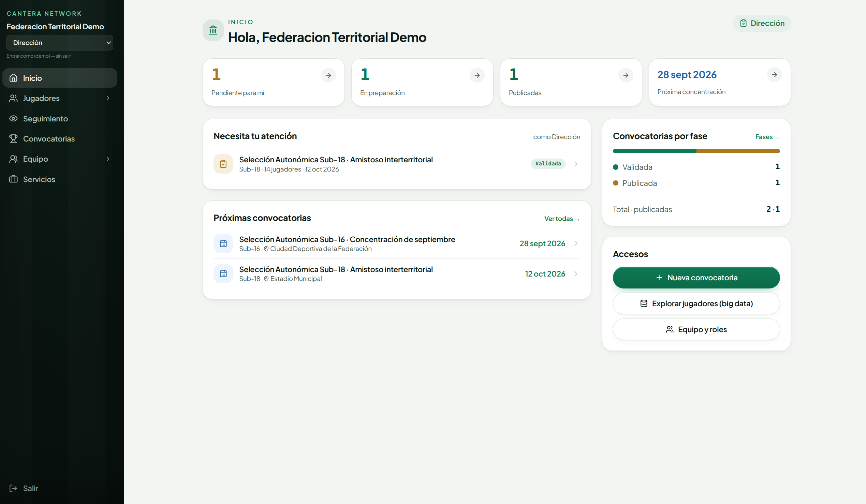
Task: Click Explorar jugadores (big data) button
Action: pyautogui.click(x=696, y=304)
